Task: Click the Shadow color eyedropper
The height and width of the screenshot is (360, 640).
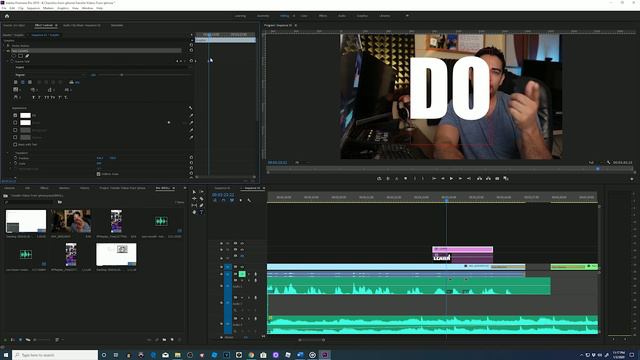Action: tap(191, 138)
